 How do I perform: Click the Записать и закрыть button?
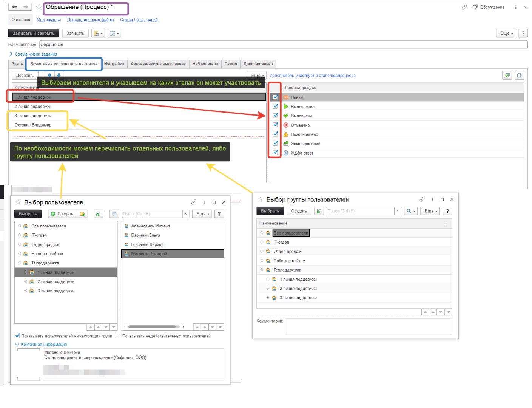pyautogui.click(x=34, y=33)
